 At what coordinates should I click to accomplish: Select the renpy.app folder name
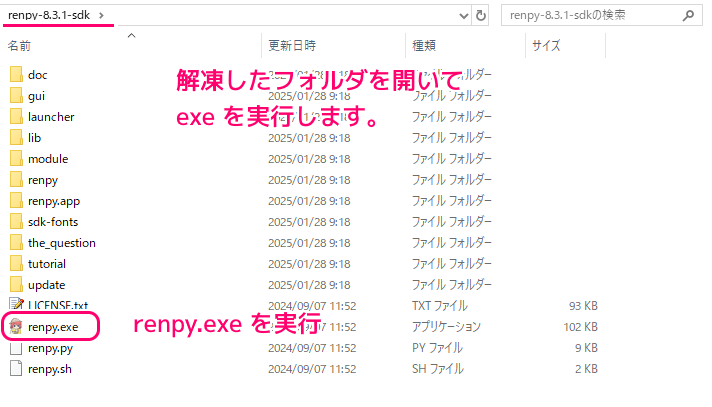[x=54, y=201]
